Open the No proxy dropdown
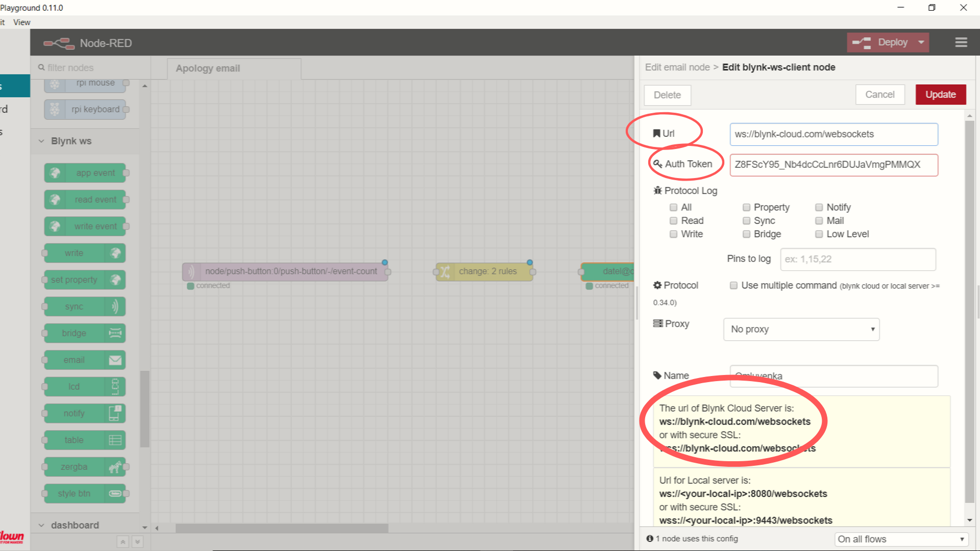The width and height of the screenshot is (980, 551). (x=801, y=329)
